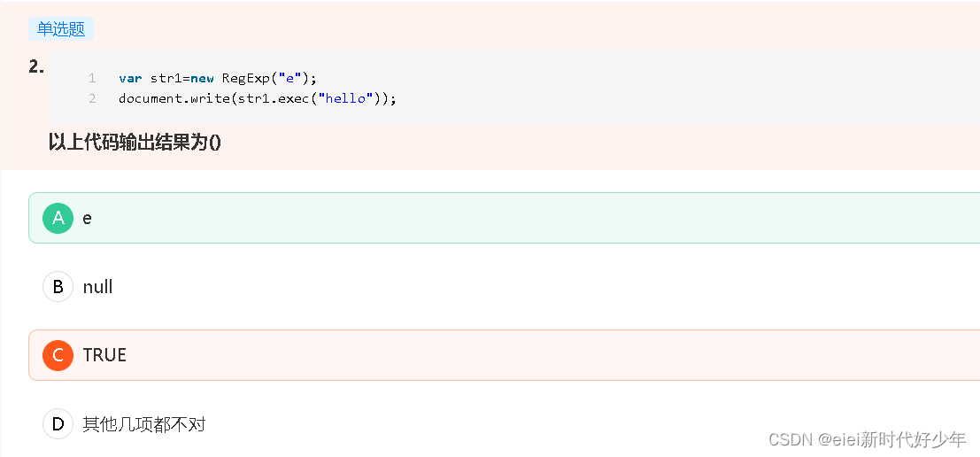Click the "var" keyword in code
Viewport: 980px width, 457px height.
pos(130,78)
